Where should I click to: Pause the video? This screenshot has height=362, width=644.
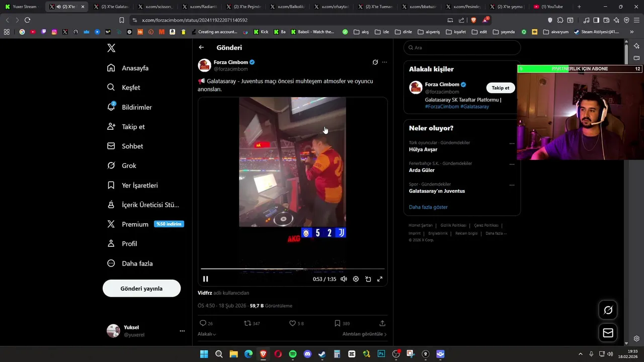point(206,279)
